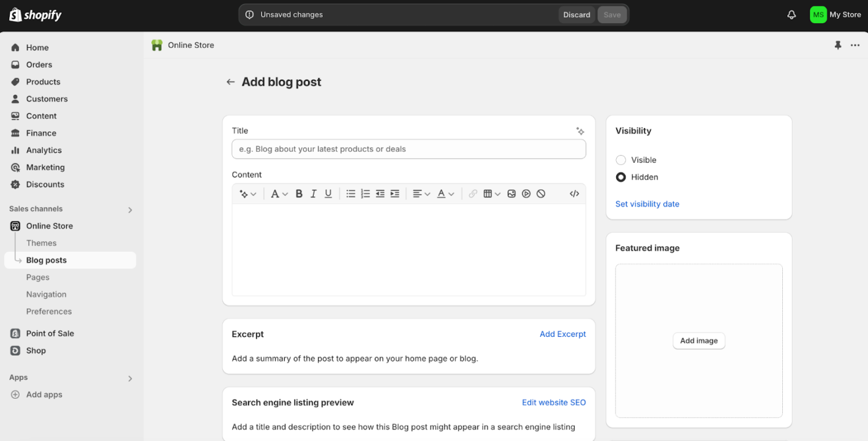Open the Themes section
868x441 pixels.
[41, 243]
